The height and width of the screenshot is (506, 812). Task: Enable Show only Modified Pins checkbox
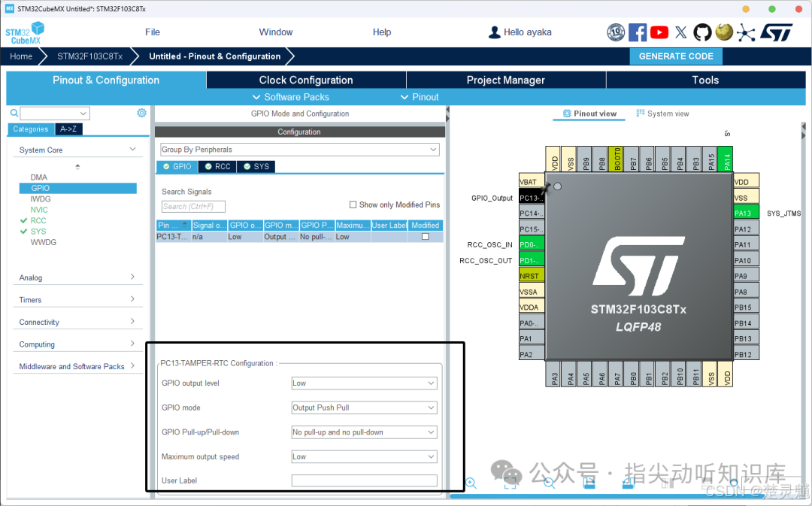(353, 205)
